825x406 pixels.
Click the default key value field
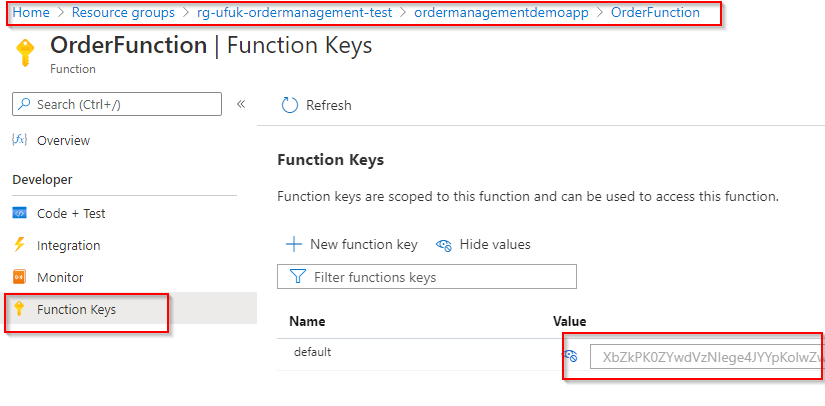point(707,357)
